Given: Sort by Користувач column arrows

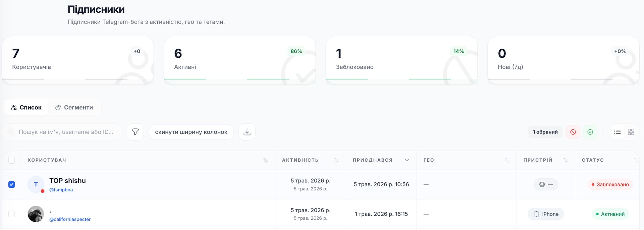Looking at the screenshot, I should click(x=265, y=160).
